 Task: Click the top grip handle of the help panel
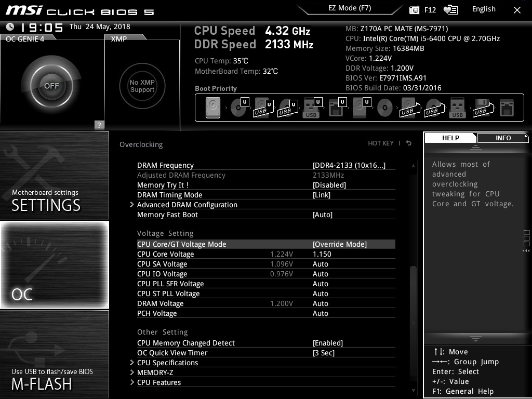pyautogui.click(x=476, y=148)
